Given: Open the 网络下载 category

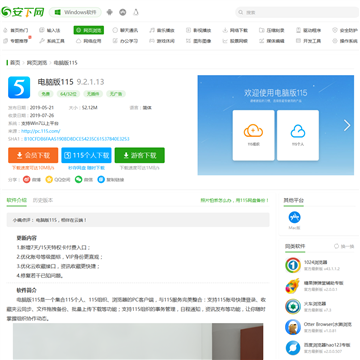Looking at the screenshot, I should pyautogui.click(x=235, y=30).
